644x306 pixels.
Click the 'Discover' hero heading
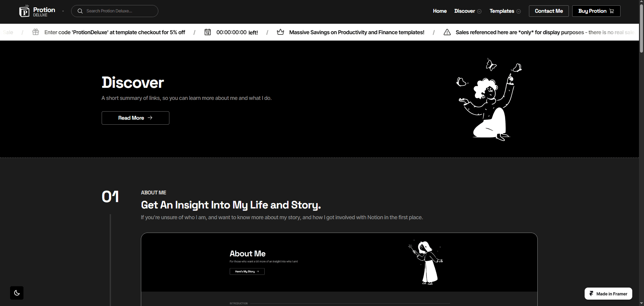click(133, 82)
